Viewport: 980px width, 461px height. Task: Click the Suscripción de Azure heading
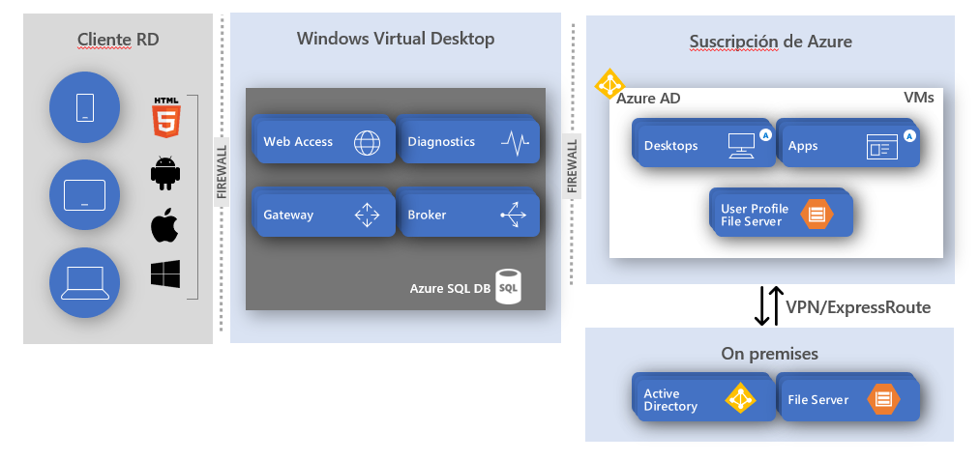tap(771, 42)
